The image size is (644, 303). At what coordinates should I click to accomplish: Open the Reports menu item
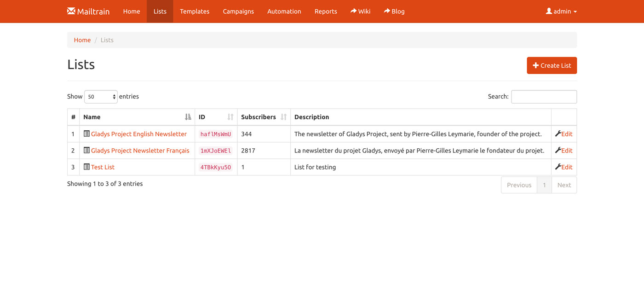pyautogui.click(x=326, y=11)
